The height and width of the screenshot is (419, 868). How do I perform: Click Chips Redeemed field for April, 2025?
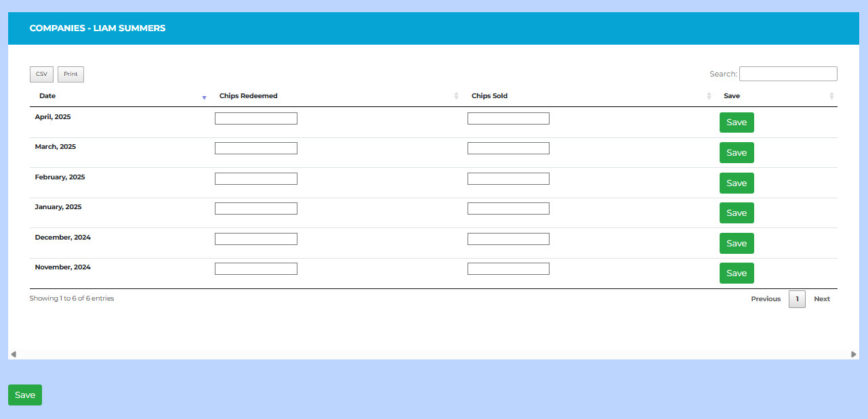255,118
